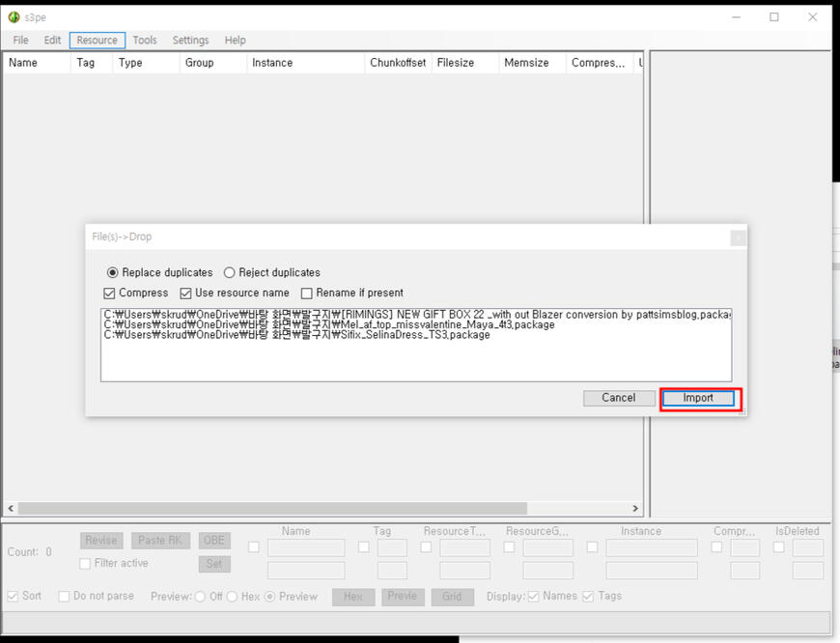Click the s3pe application icon
Viewport: 840px width, 643px height.
[14, 17]
